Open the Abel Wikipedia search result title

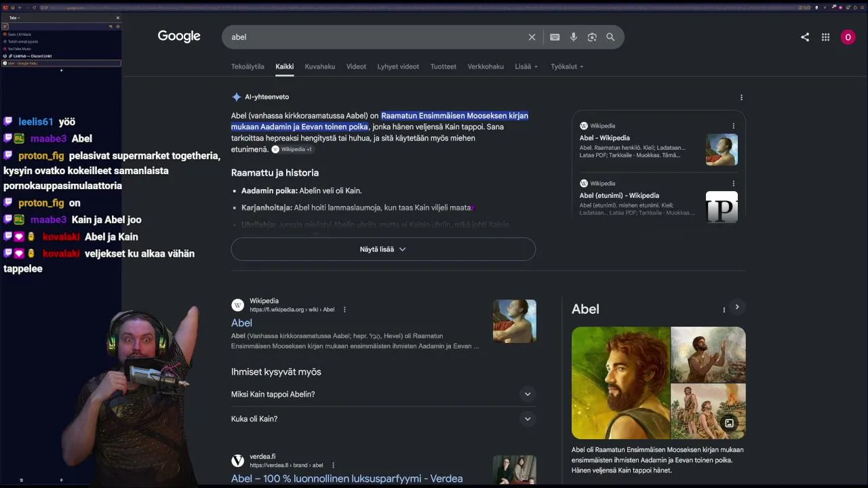point(241,323)
